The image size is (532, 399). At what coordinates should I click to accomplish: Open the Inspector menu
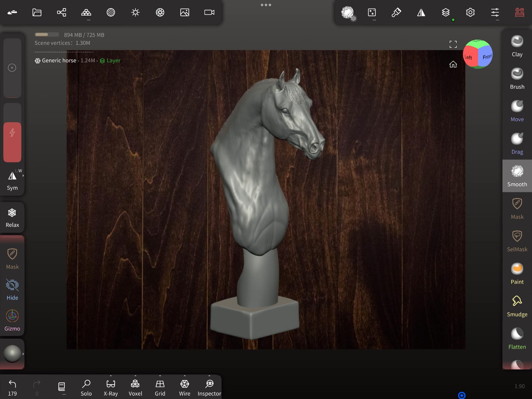[209, 387]
